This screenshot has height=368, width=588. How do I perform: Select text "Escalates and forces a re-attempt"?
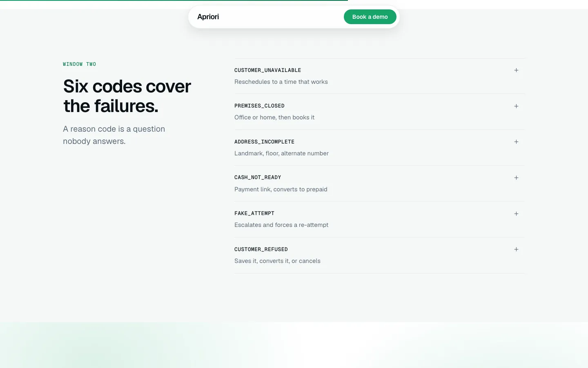point(281,225)
